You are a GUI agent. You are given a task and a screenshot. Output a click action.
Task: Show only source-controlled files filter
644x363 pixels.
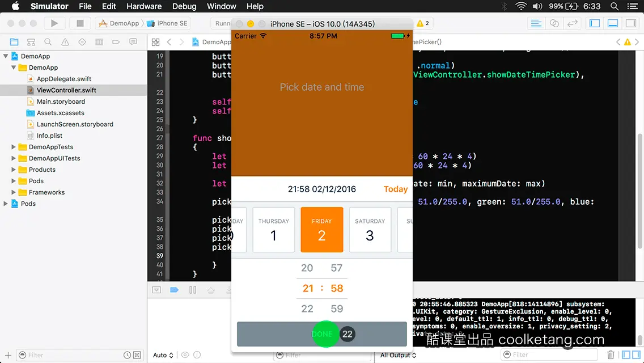pyautogui.click(x=137, y=355)
